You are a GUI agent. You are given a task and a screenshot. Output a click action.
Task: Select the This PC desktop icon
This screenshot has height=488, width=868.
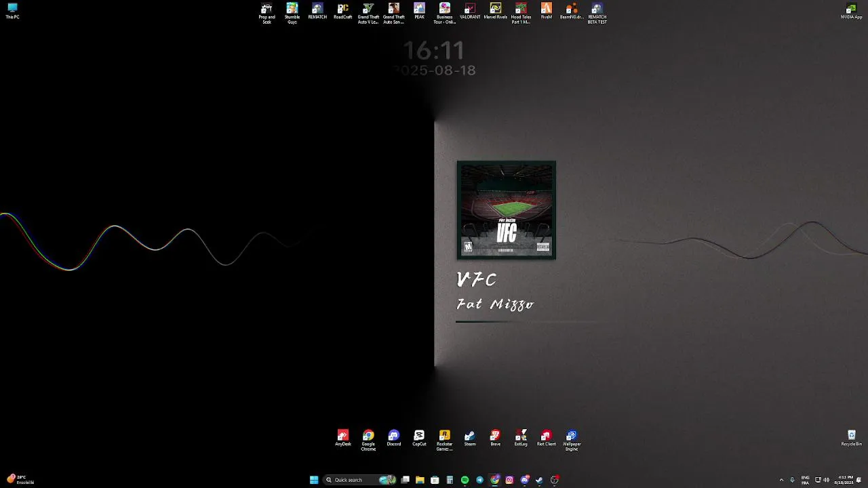pos(12,12)
